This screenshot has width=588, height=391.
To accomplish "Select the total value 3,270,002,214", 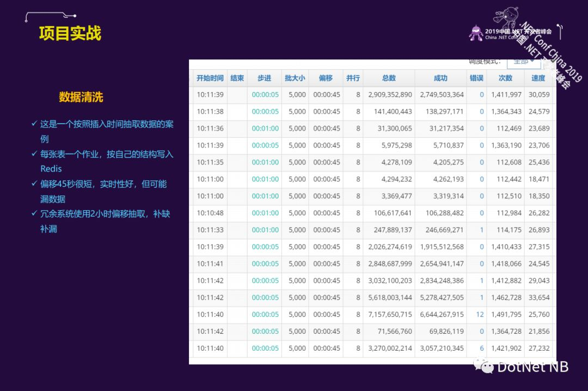I will 390,348.
